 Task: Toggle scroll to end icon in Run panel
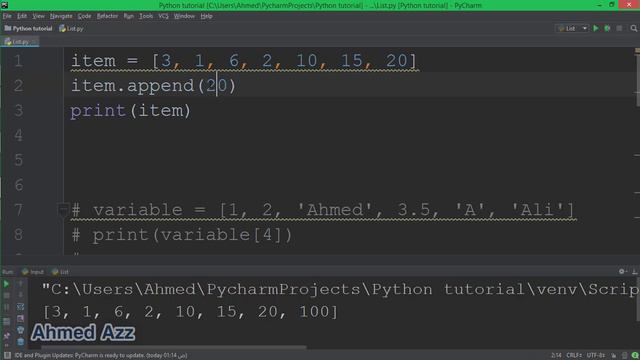(x=20, y=318)
